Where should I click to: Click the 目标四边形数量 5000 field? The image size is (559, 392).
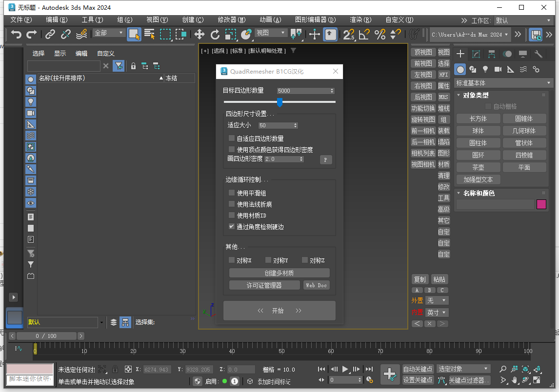(305, 91)
